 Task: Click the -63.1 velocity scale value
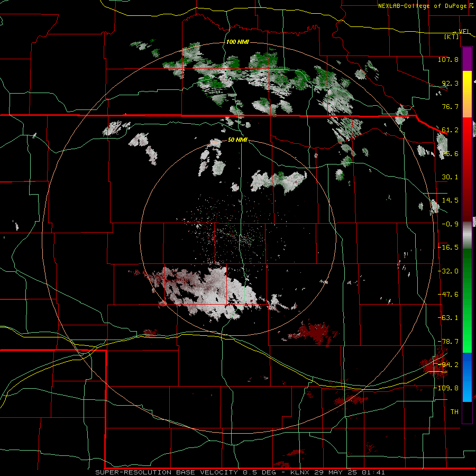tap(448, 318)
